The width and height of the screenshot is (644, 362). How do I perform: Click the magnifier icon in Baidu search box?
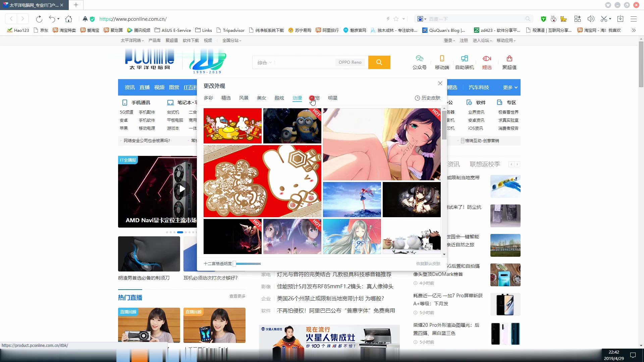point(528,19)
